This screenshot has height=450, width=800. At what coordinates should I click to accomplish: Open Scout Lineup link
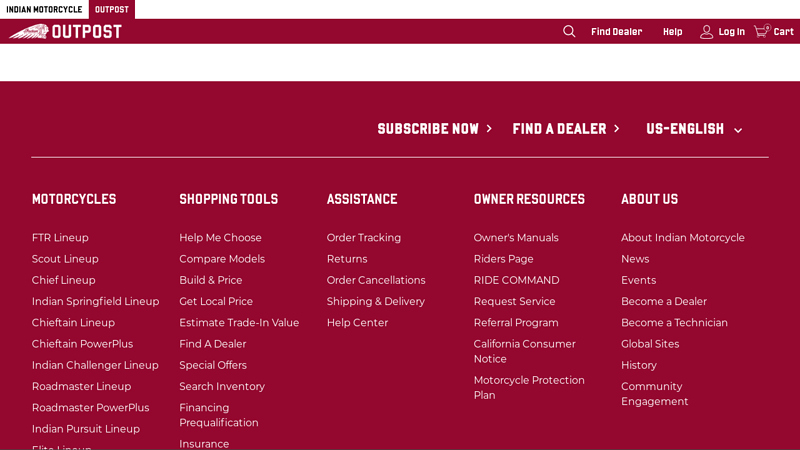(65, 259)
